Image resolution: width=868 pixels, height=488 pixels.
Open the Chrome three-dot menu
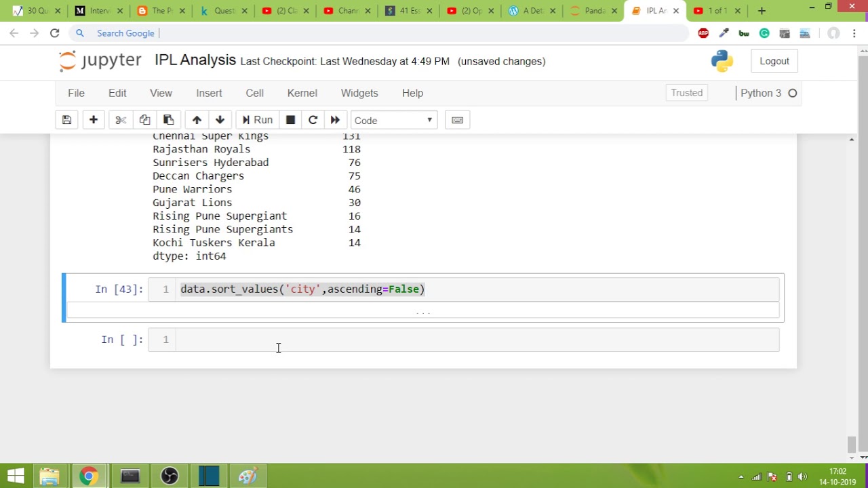tap(854, 33)
